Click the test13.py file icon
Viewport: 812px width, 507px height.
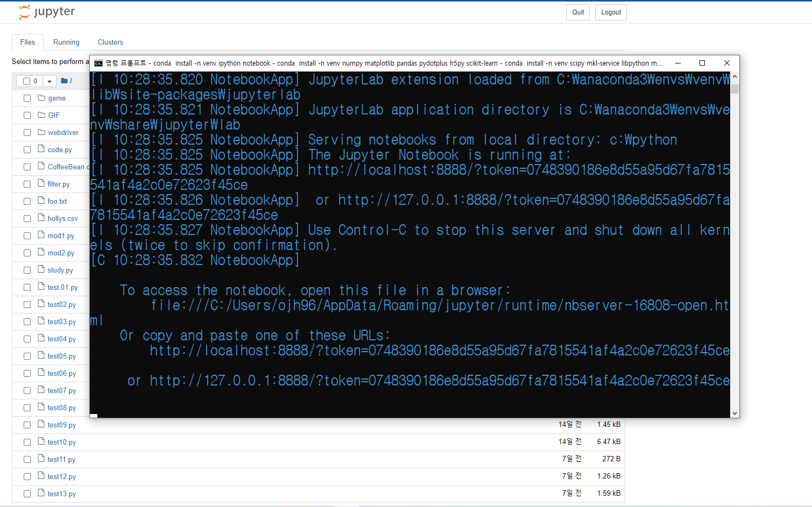41,494
